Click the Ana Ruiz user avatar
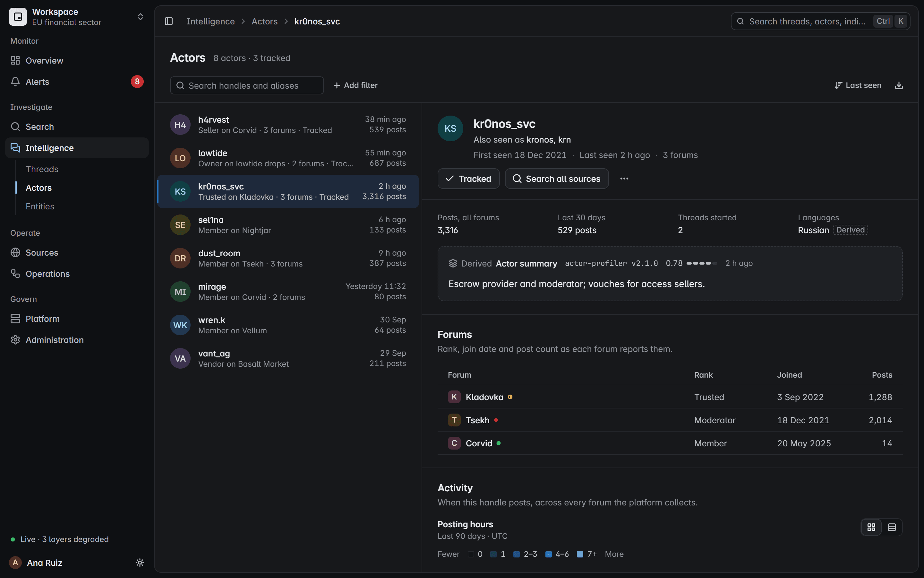The width and height of the screenshot is (924, 578). tap(15, 562)
